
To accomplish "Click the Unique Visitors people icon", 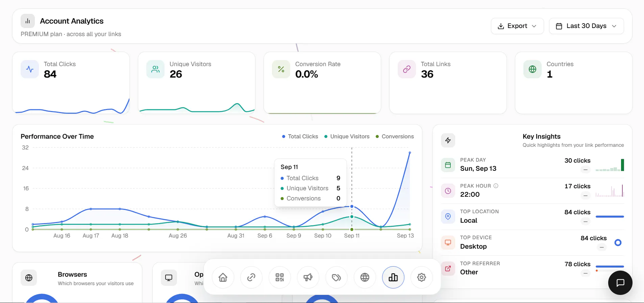I will [x=155, y=69].
